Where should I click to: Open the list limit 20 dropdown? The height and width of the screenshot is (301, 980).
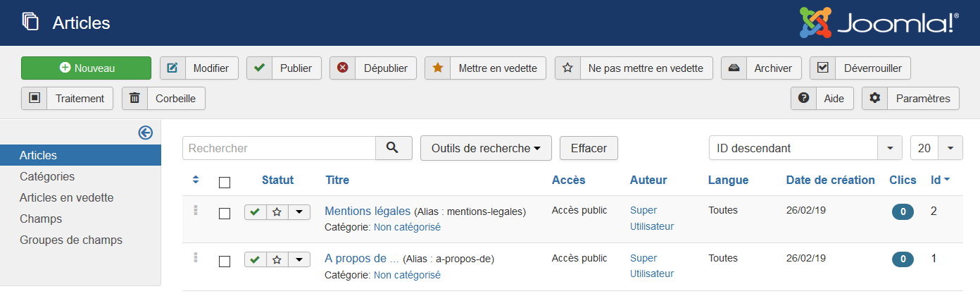pyautogui.click(x=936, y=148)
